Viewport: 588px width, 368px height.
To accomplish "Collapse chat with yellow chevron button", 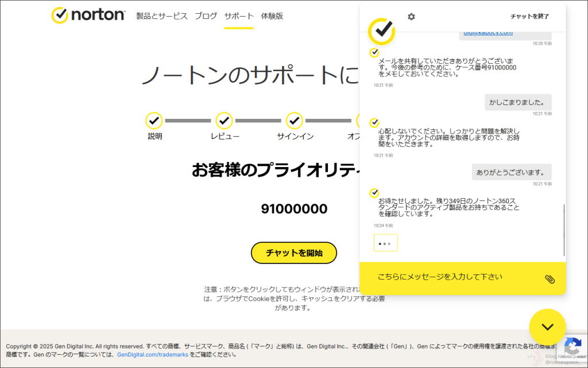I will pos(547,327).
